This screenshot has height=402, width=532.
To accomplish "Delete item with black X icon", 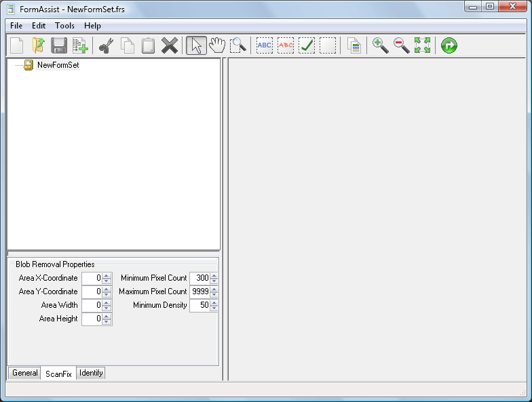I will coord(170,45).
